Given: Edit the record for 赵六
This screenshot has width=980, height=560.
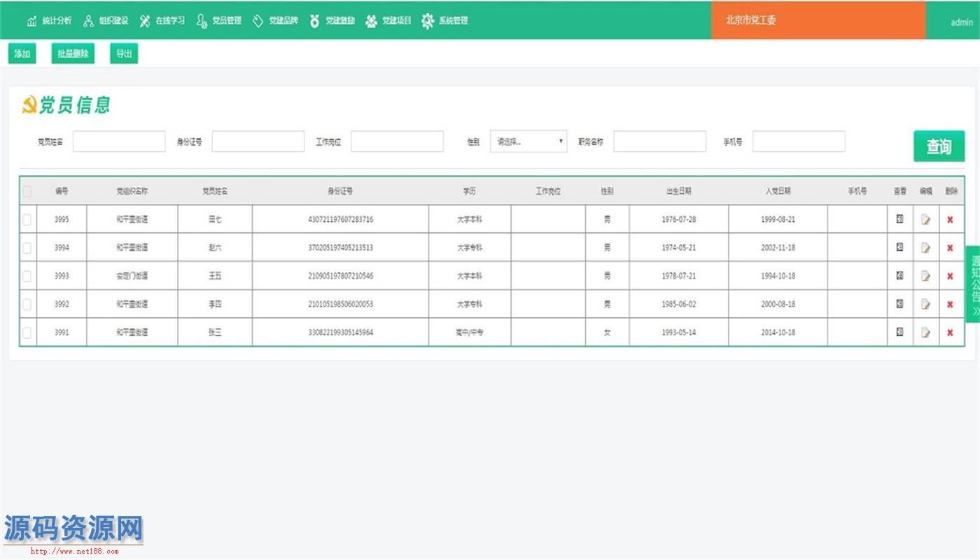Looking at the screenshot, I should coord(925,248).
